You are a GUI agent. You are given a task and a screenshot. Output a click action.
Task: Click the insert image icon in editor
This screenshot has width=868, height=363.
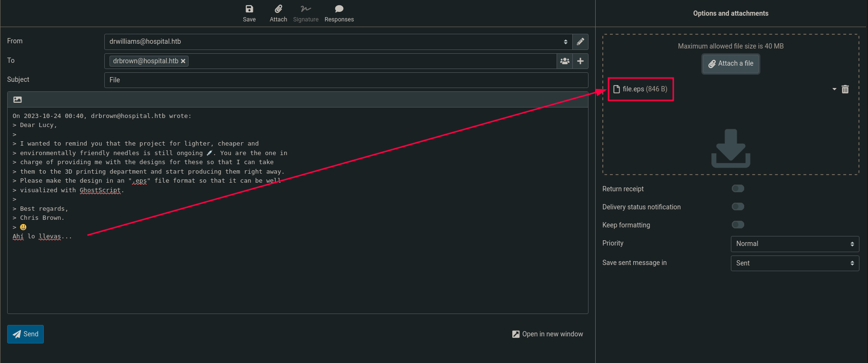18,99
